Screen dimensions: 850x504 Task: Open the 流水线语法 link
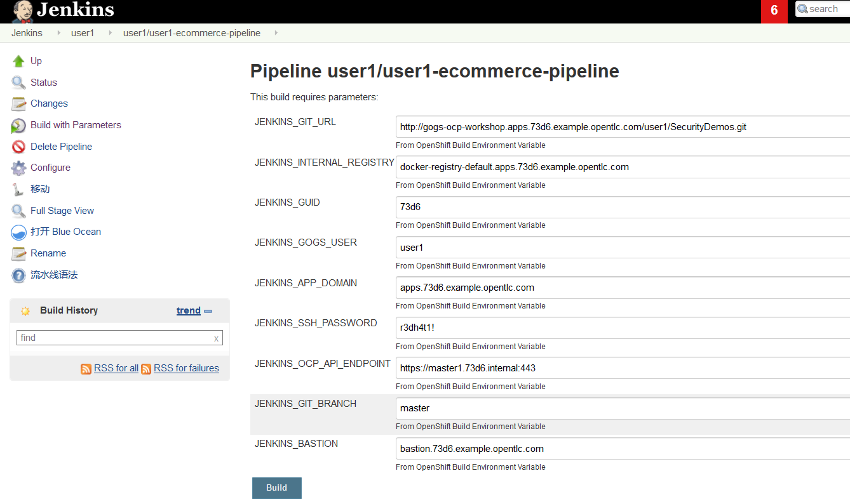point(54,275)
